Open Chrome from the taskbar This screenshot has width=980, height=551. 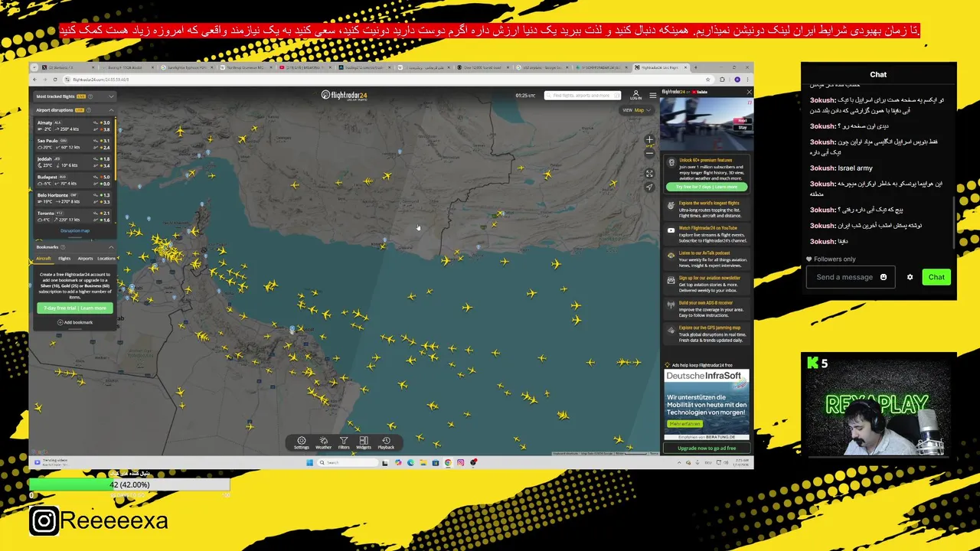click(x=448, y=462)
